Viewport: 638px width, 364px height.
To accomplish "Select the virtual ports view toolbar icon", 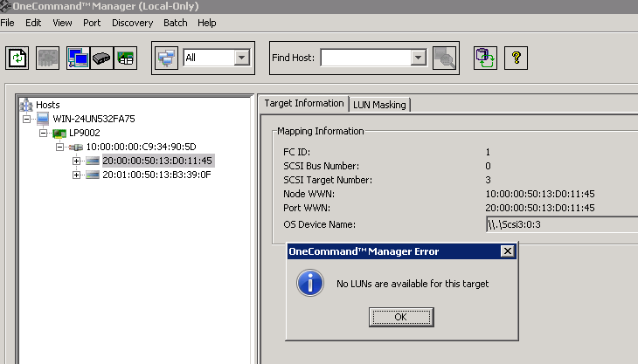I will click(x=125, y=58).
